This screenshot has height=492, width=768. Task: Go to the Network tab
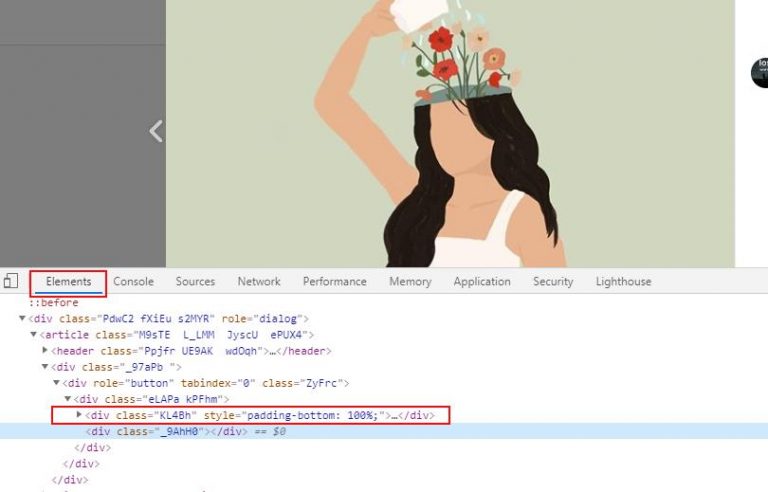point(259,282)
